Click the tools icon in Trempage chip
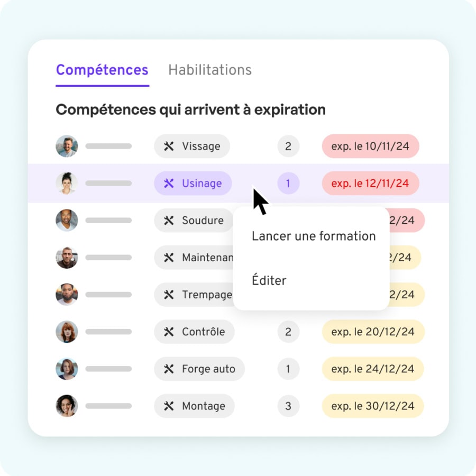Image resolution: width=476 pixels, height=476 pixels. click(169, 295)
